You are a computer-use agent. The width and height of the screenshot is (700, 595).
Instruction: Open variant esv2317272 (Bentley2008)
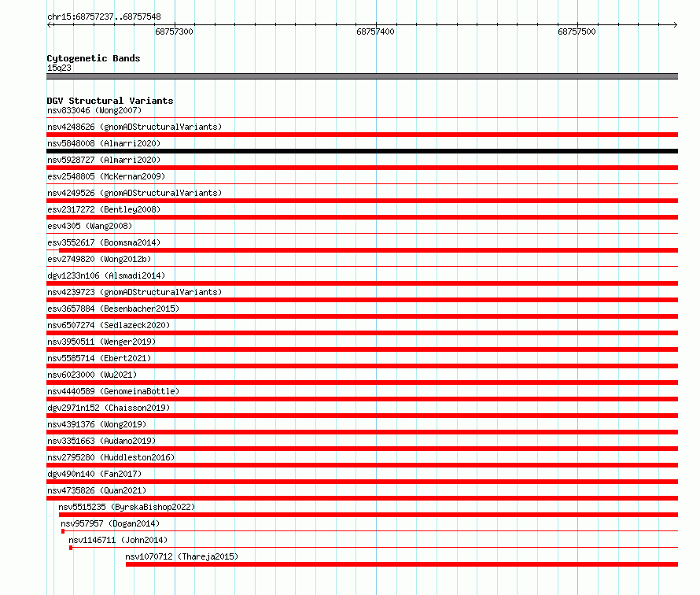click(x=104, y=209)
